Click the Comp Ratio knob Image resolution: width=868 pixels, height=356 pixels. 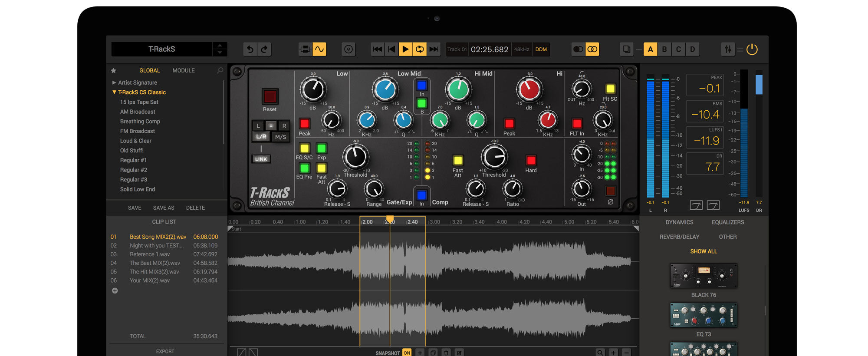[513, 189]
